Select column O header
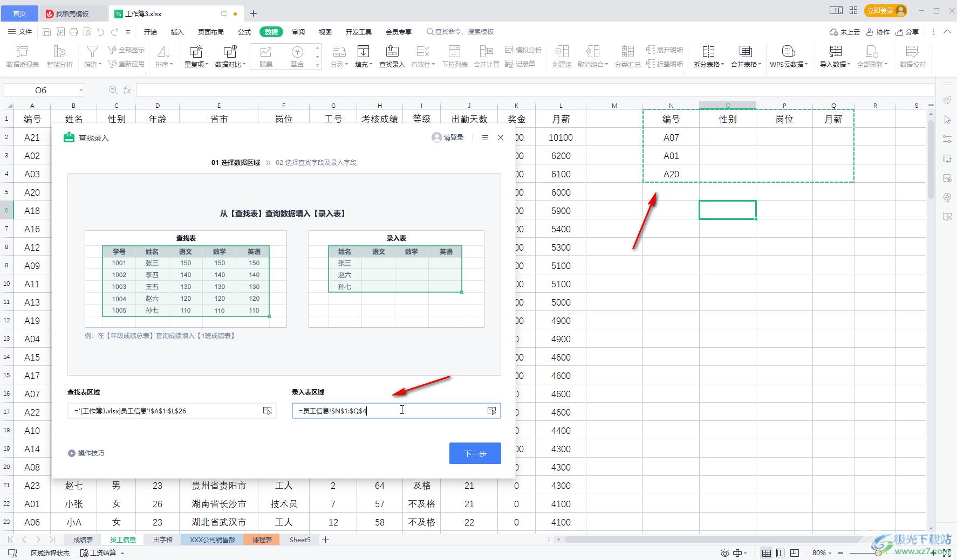The height and width of the screenshot is (560, 957). click(x=728, y=105)
